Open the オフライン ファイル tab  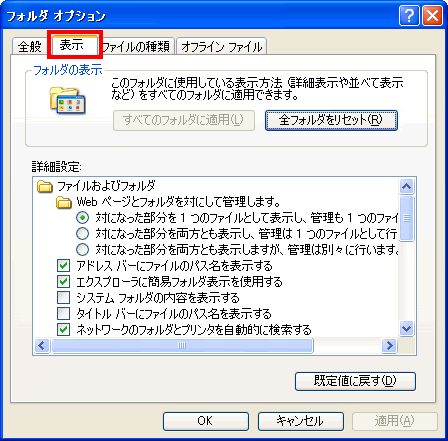point(221,46)
